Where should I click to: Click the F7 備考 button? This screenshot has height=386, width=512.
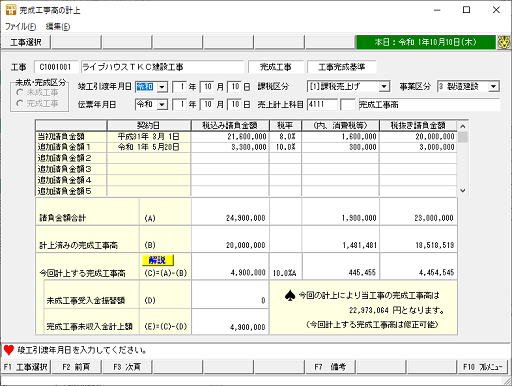330,367
